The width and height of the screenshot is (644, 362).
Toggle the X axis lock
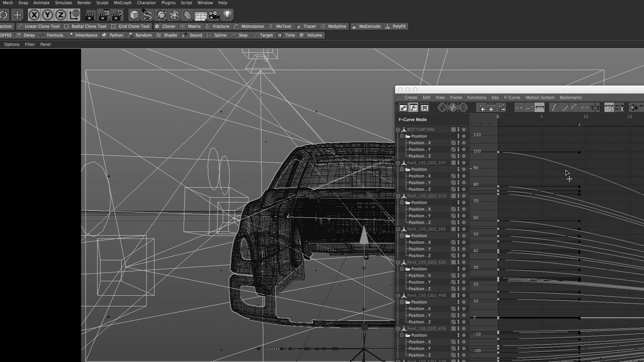point(34,15)
